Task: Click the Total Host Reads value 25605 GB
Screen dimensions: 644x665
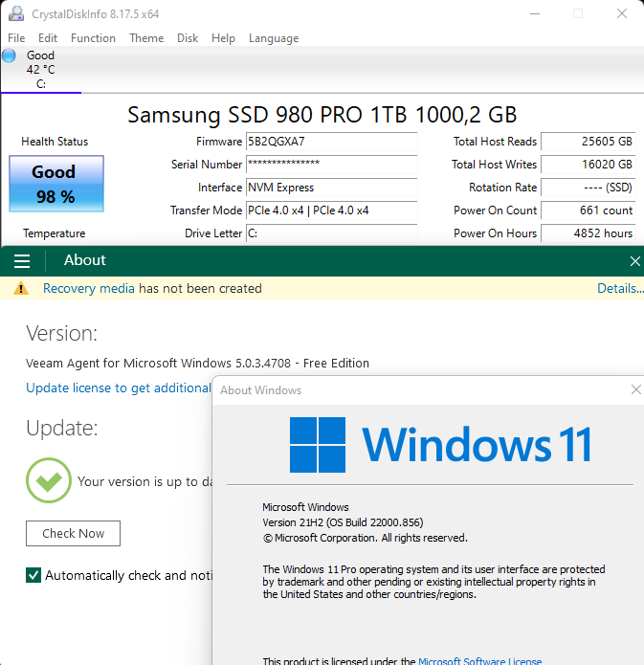Action: 588,142
